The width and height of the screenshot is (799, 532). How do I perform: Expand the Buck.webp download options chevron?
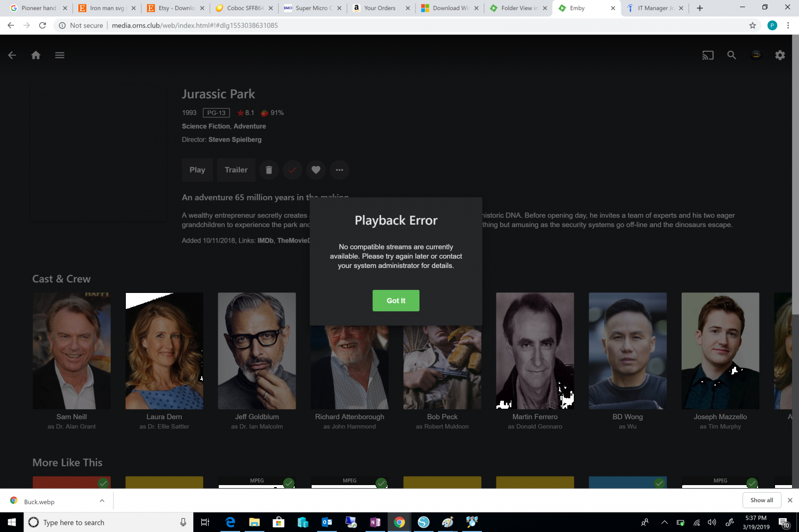pyautogui.click(x=102, y=501)
